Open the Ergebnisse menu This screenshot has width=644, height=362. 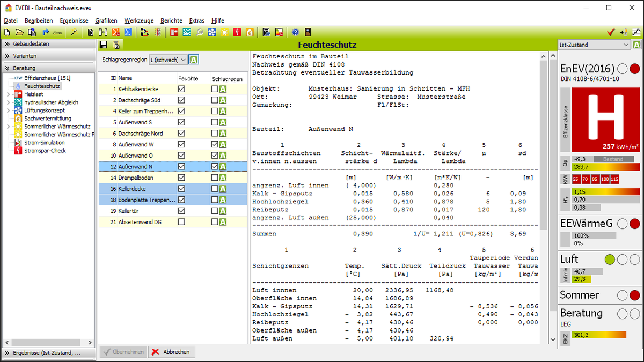click(x=74, y=20)
